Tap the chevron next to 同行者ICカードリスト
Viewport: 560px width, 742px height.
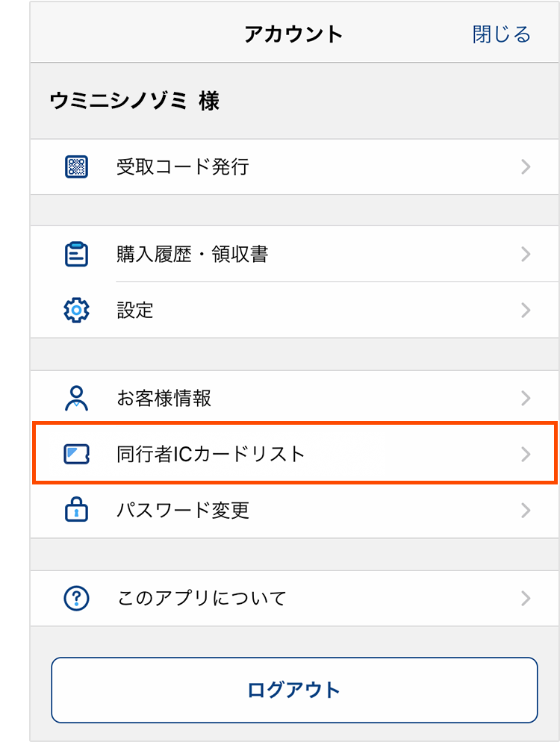click(526, 454)
